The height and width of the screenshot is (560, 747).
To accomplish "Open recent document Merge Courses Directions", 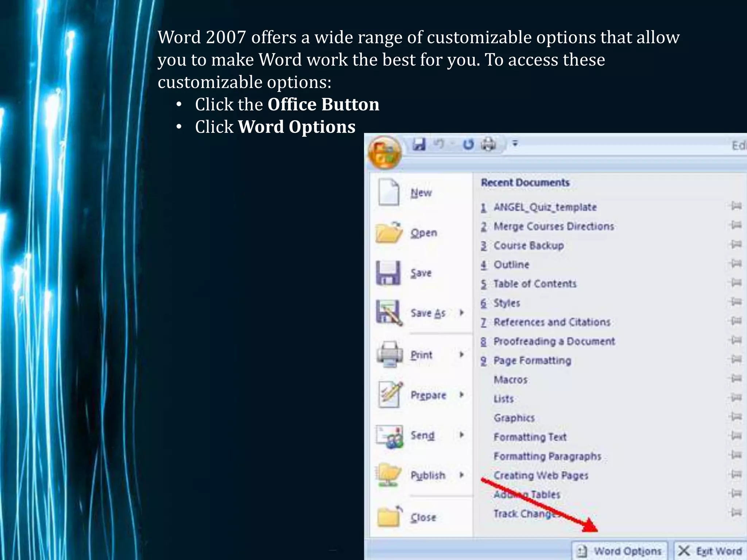I will 553,226.
